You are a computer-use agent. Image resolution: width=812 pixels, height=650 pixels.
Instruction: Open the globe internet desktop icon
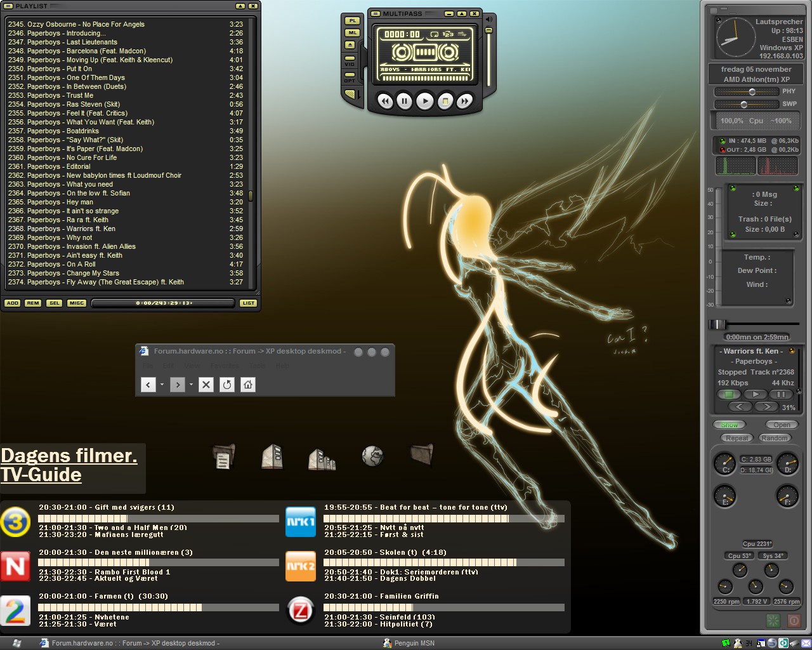tap(372, 456)
